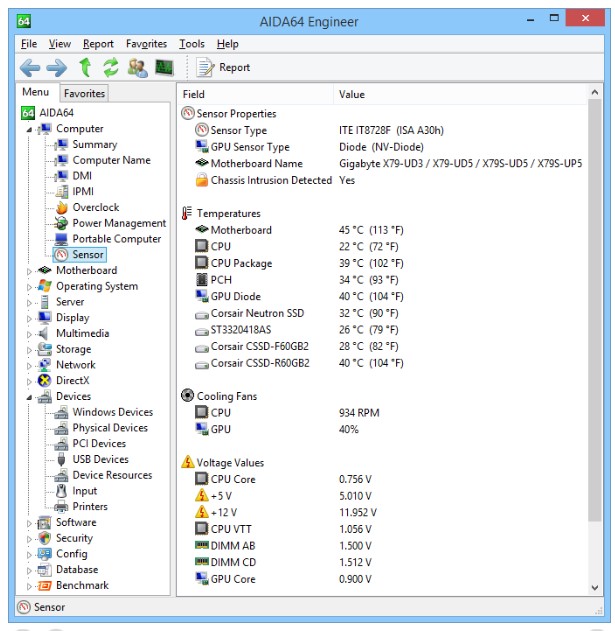Select the Corsair Neutron SSD row
The height and width of the screenshot is (631, 615).
[x=382, y=313]
